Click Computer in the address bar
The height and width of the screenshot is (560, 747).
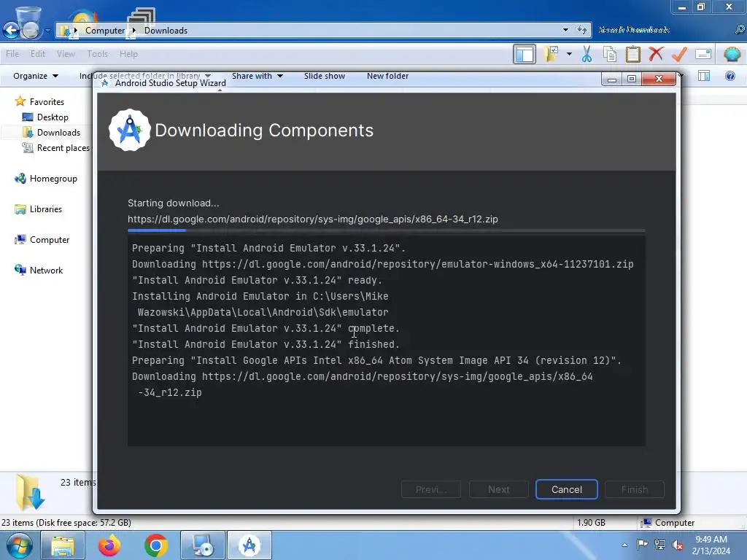click(x=105, y=31)
